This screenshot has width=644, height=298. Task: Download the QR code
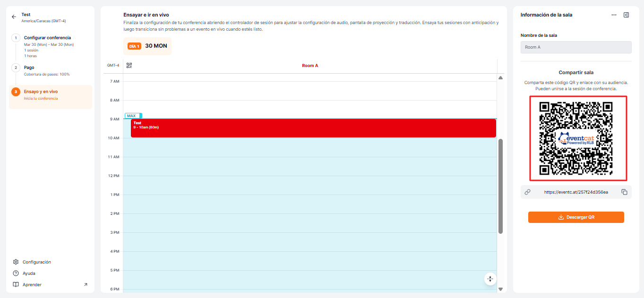[x=576, y=217]
